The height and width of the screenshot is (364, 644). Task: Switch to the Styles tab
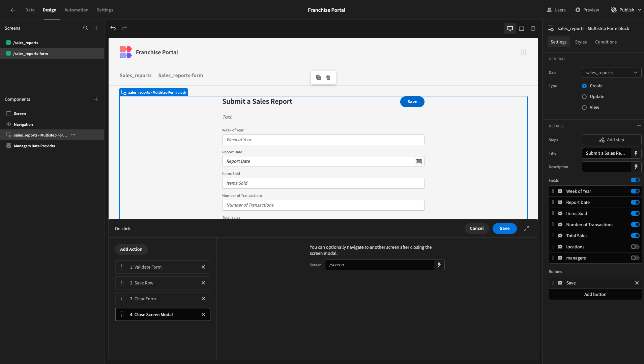(581, 42)
